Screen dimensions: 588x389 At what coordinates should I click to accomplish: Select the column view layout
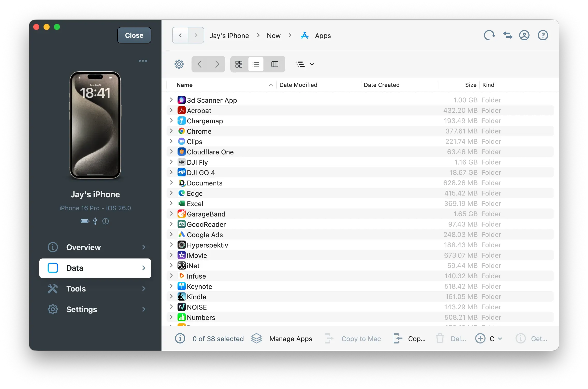tap(275, 64)
